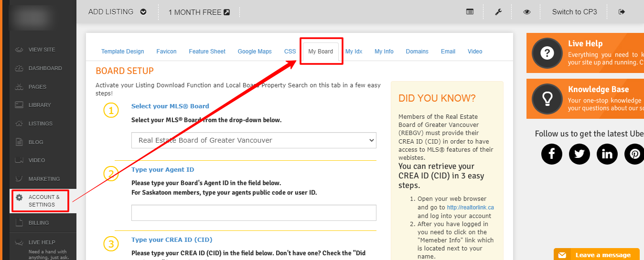
Task: Open the Facebook social icon
Action: 552,154
